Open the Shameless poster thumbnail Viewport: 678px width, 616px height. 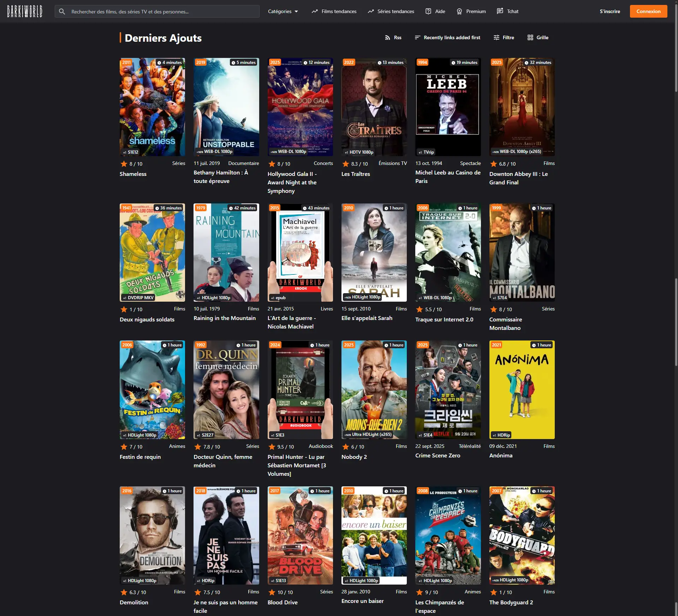(x=152, y=107)
